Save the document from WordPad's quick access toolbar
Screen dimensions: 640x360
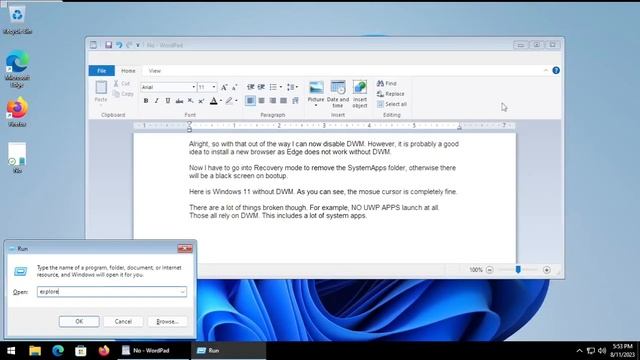click(x=108, y=45)
